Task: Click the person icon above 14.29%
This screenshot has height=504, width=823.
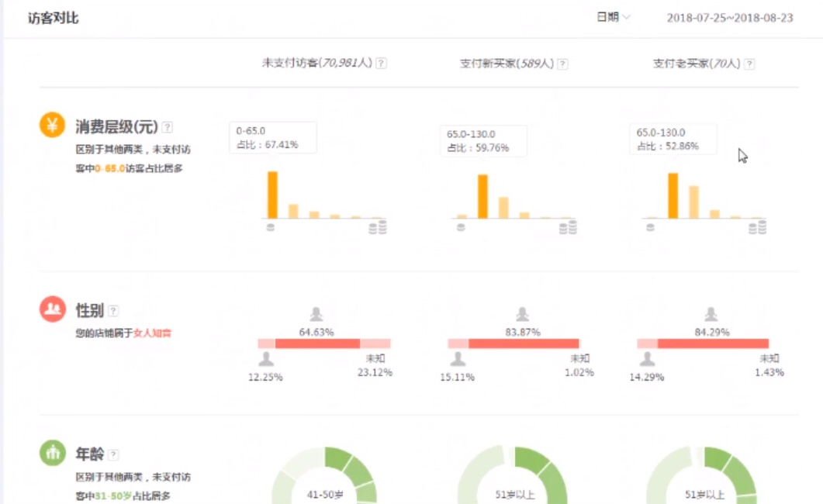Action: [647, 359]
